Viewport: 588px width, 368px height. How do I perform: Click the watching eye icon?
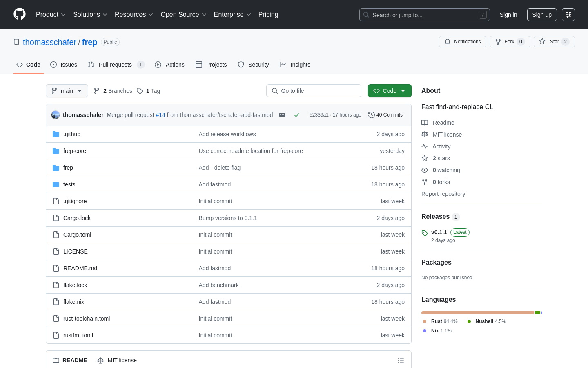pos(425,170)
